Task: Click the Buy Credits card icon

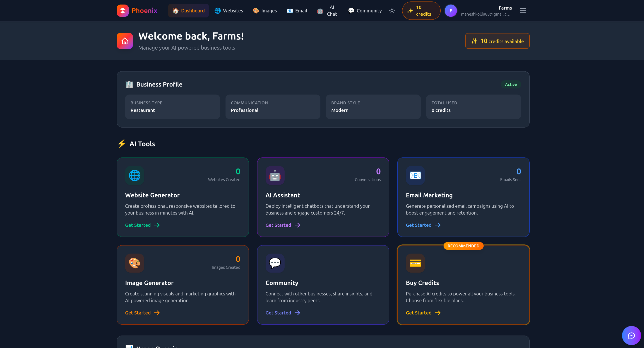Action: 415,263
